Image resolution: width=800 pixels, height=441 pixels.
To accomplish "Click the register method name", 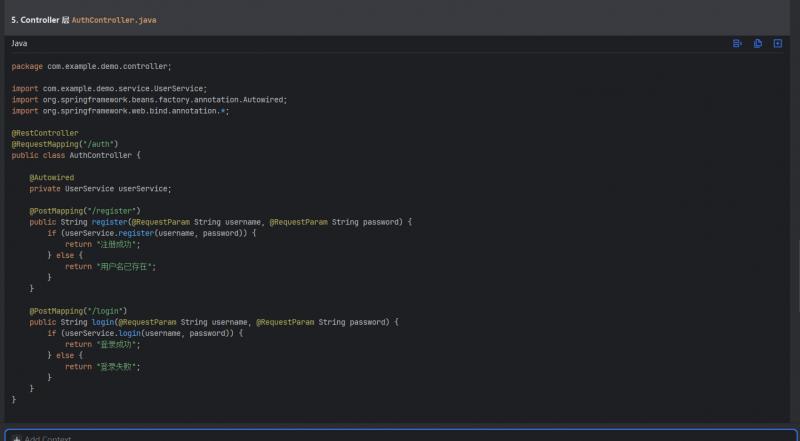I will pos(111,222).
